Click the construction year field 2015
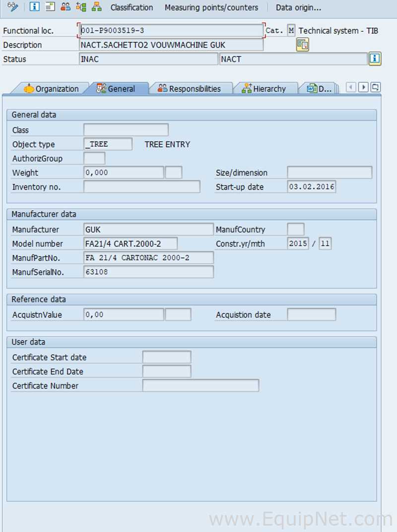The width and height of the screenshot is (397, 532). click(298, 243)
